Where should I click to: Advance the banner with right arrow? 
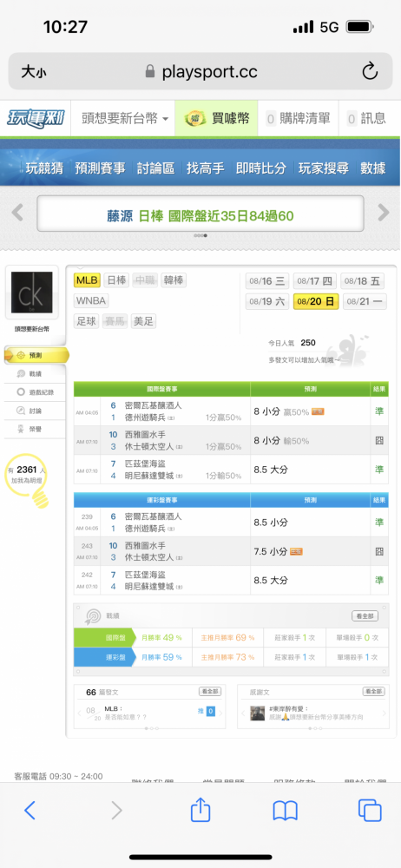[x=384, y=212]
